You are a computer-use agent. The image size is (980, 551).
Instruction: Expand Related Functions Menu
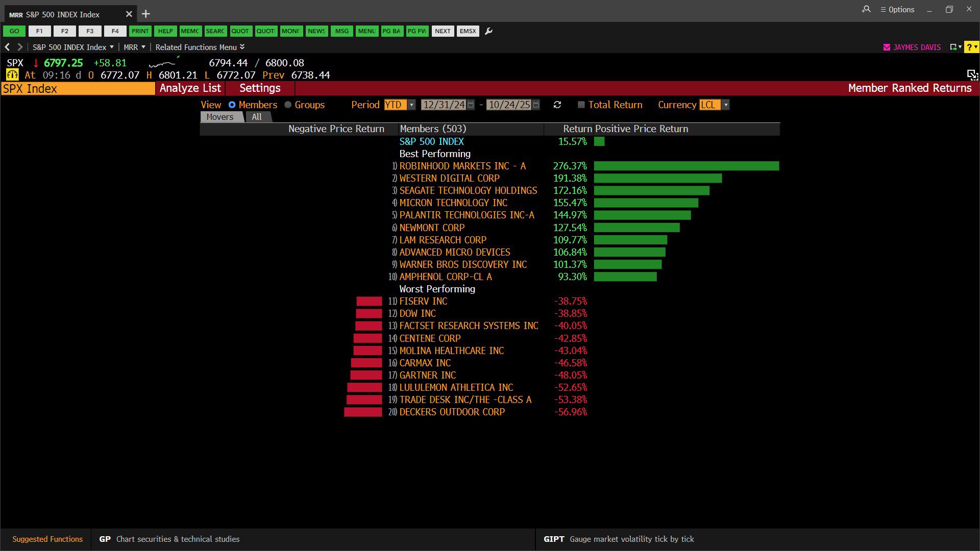click(200, 47)
